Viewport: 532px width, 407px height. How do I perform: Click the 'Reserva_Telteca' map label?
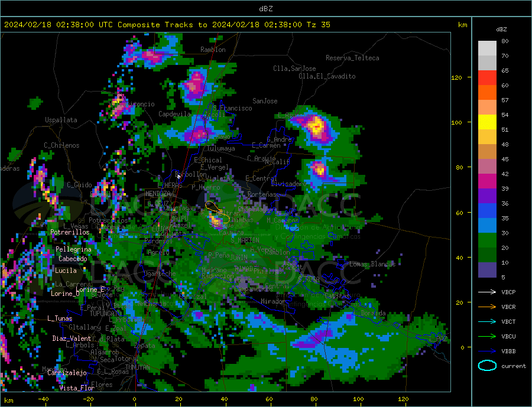pos(352,58)
